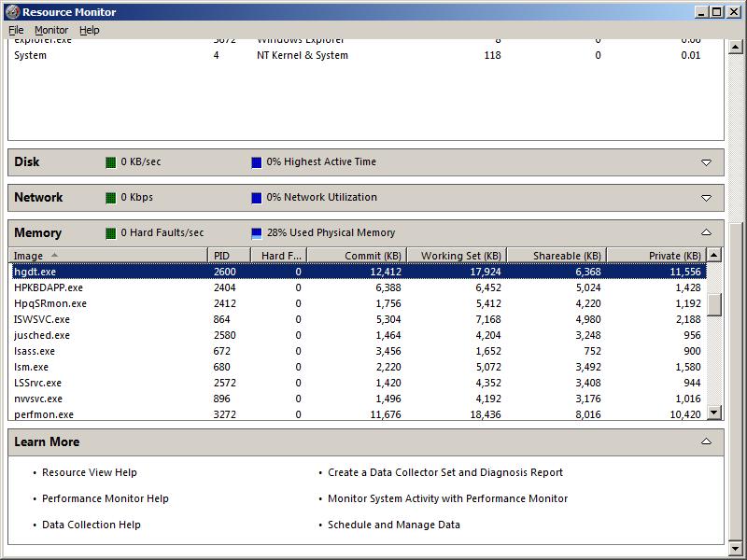Image resolution: width=747 pixels, height=560 pixels.
Task: Click green Disk KB/sec indicator square
Action: click(x=111, y=162)
